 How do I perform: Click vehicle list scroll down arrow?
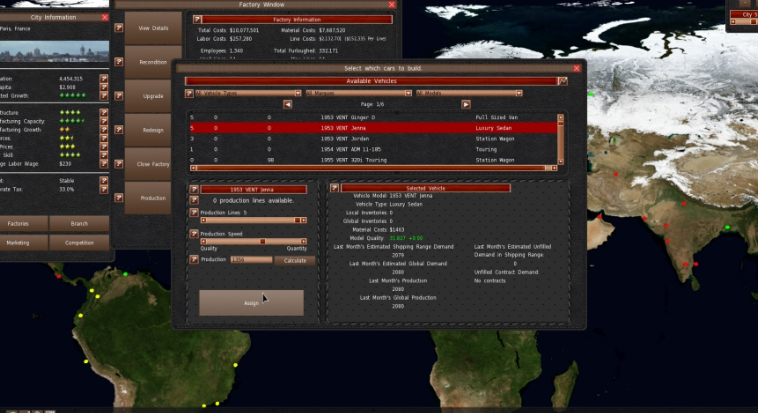561,162
